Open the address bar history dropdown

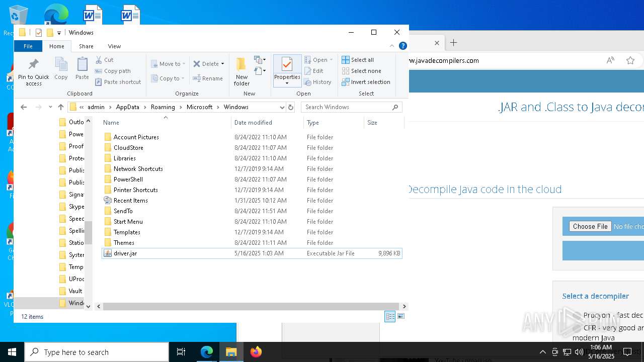tap(282, 107)
